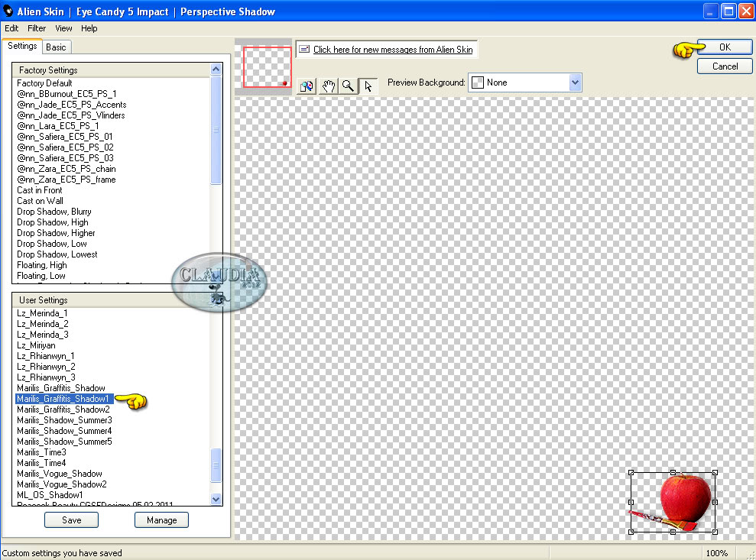Select Marilis_Shadow_Summer4 user setting

(64, 431)
